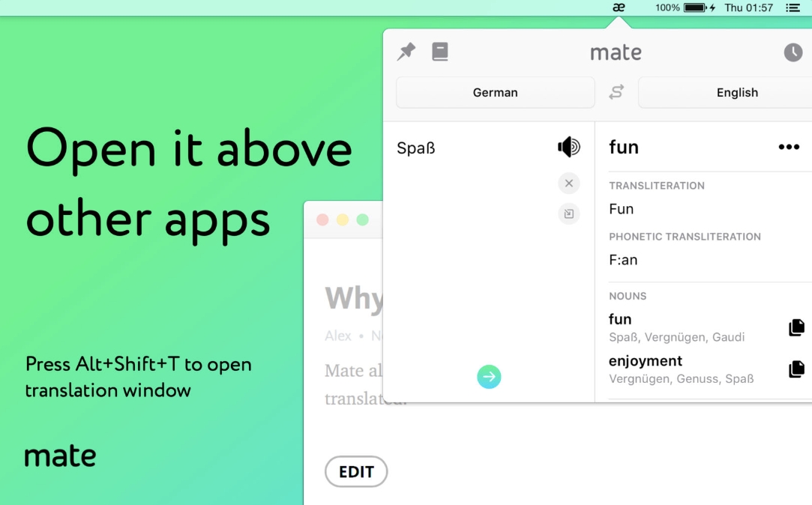Image resolution: width=812 pixels, height=505 pixels.
Task: Click the battery 100% percentage text
Action: pyautogui.click(x=667, y=7)
